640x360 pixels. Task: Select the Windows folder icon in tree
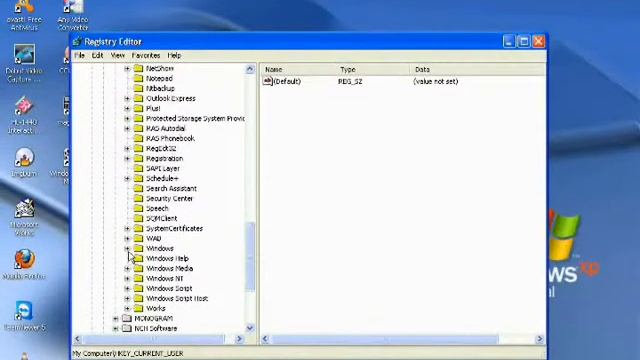click(x=139, y=249)
